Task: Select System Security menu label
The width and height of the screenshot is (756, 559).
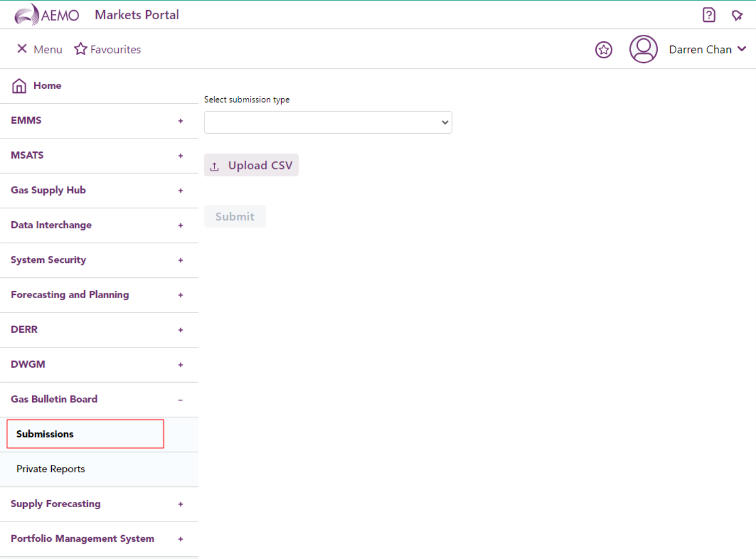Action: click(48, 260)
